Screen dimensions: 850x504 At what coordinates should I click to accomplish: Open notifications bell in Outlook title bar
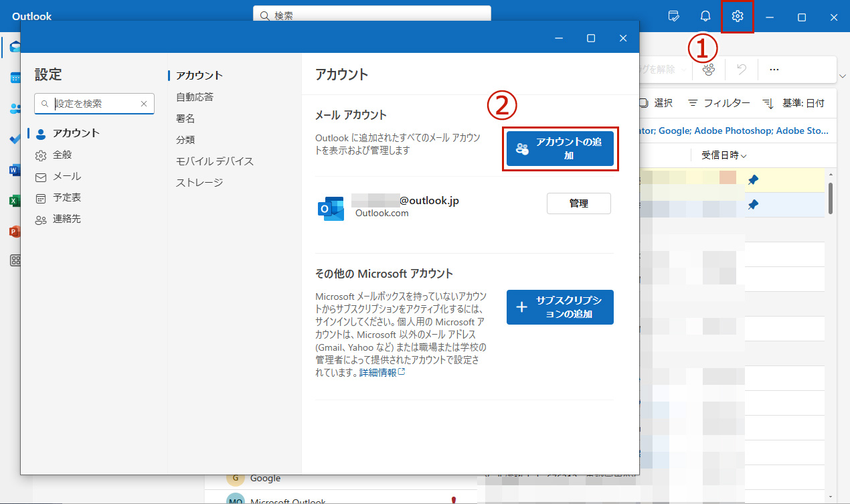coord(705,17)
